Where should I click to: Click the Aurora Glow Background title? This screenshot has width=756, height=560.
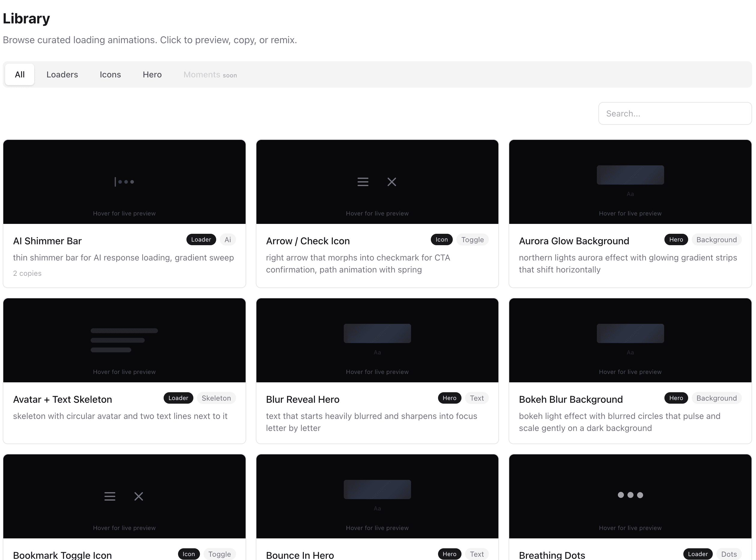[574, 241]
